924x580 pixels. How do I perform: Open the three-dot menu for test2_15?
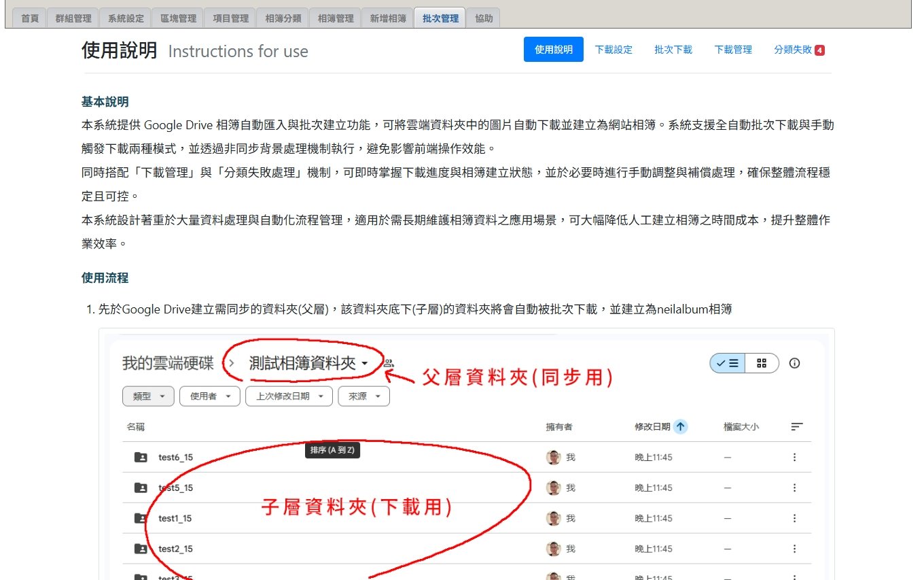794,549
